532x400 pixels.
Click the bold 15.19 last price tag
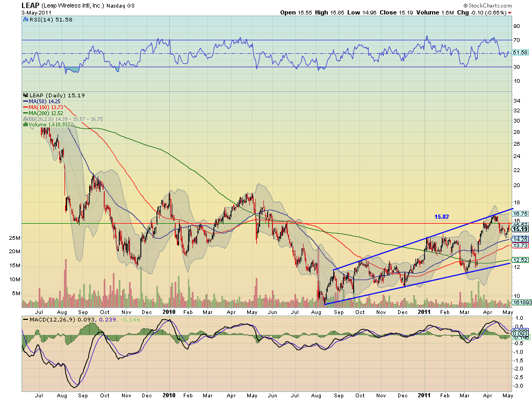(521, 230)
